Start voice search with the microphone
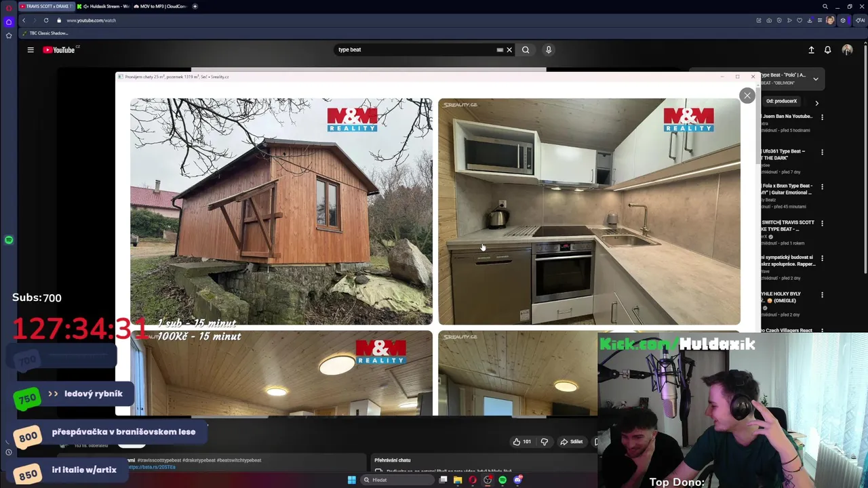 coord(549,49)
